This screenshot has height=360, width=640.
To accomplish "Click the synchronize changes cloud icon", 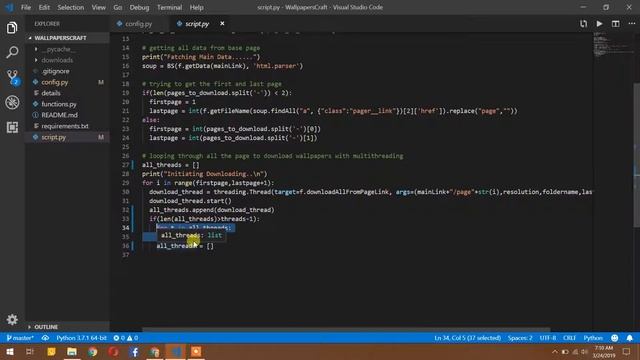I will 45,338.
